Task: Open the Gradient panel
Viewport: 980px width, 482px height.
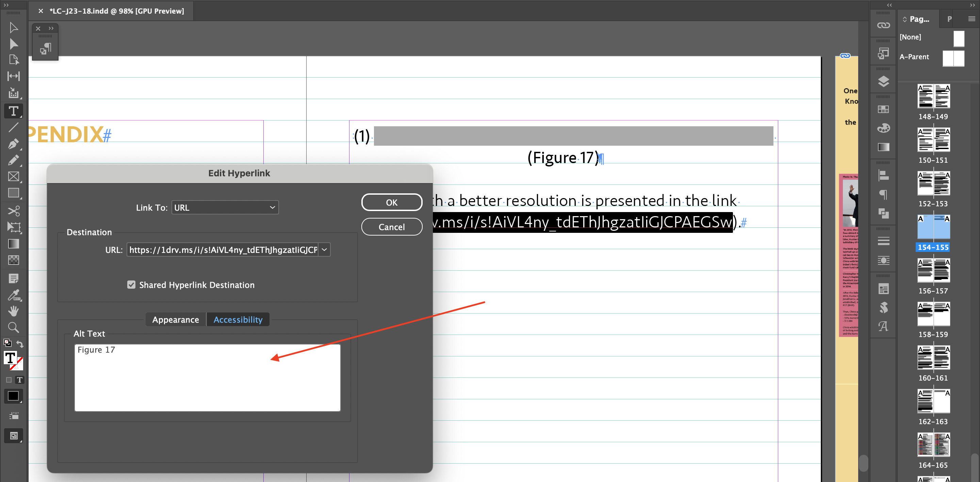Action: pos(883,147)
